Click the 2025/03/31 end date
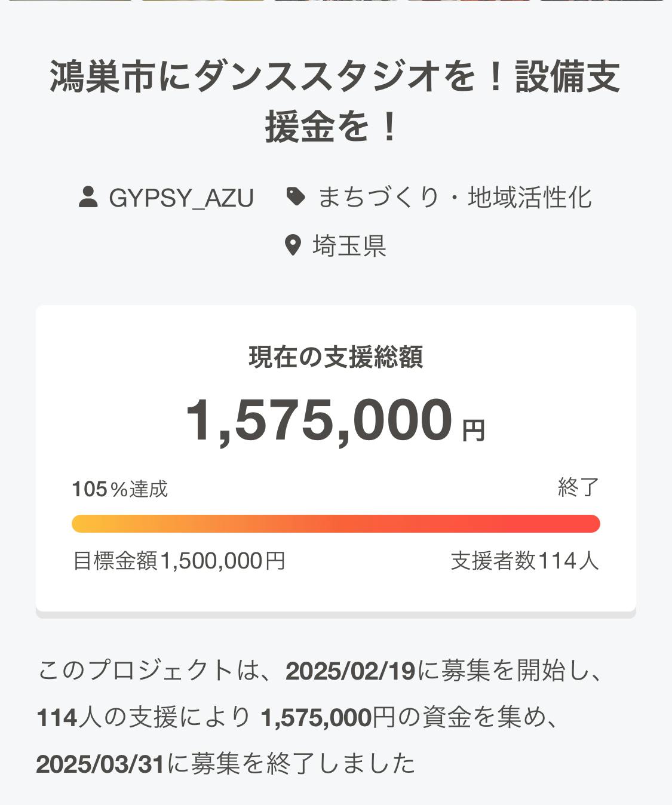 point(100,764)
